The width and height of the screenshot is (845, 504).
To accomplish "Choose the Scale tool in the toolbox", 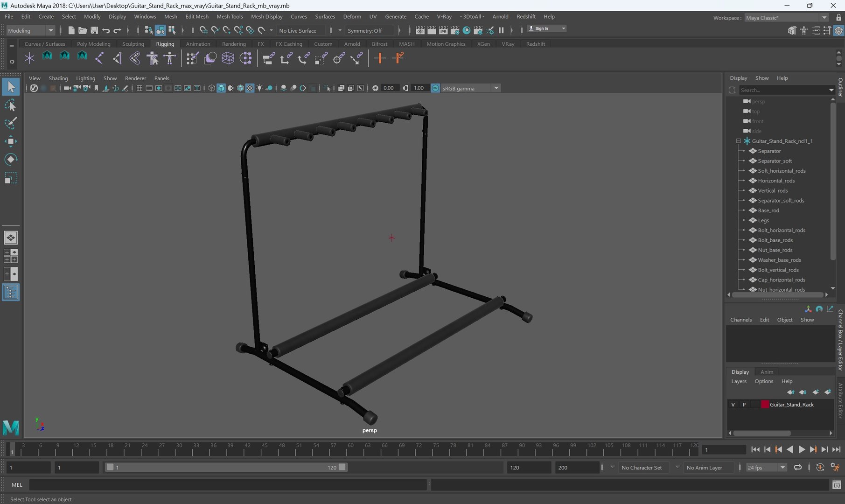I will point(11,178).
